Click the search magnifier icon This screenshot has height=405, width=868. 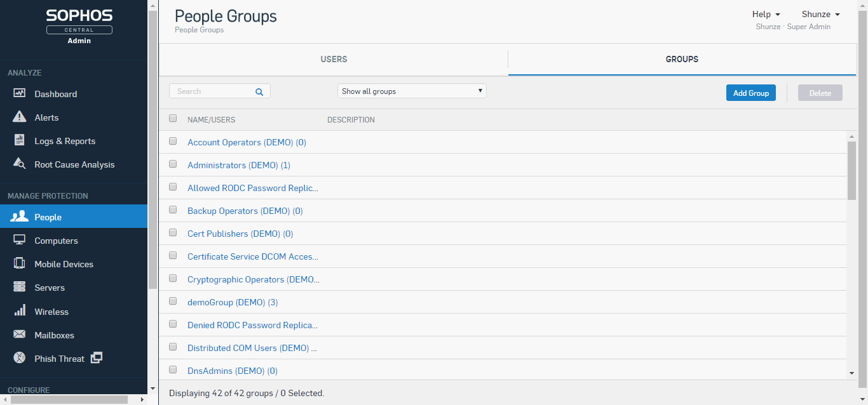tap(259, 91)
